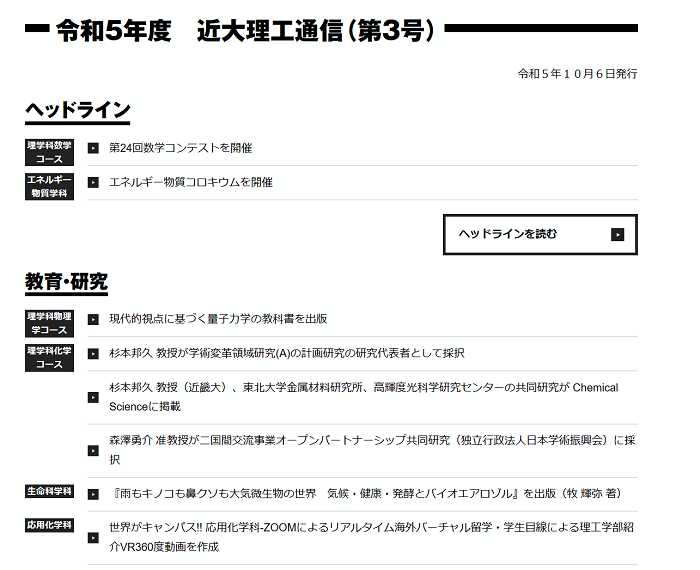Open 雨もキノコも鼻クソも大気微生物の世界 link
The height and width of the screenshot is (570, 700).
[365, 494]
